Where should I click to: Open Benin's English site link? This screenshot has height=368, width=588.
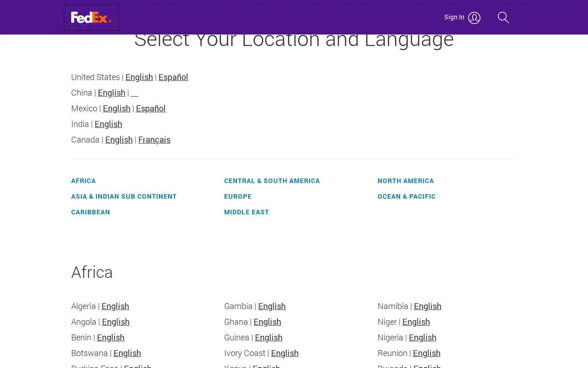[111, 338]
